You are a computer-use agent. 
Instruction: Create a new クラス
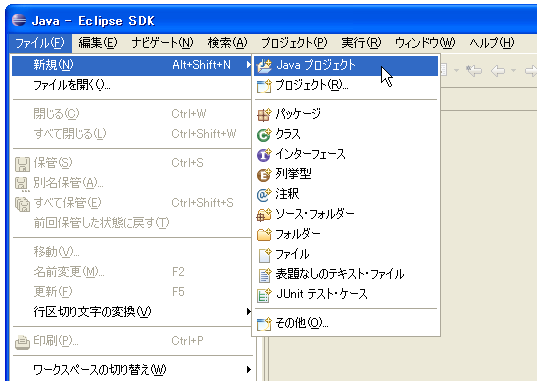pos(346,134)
